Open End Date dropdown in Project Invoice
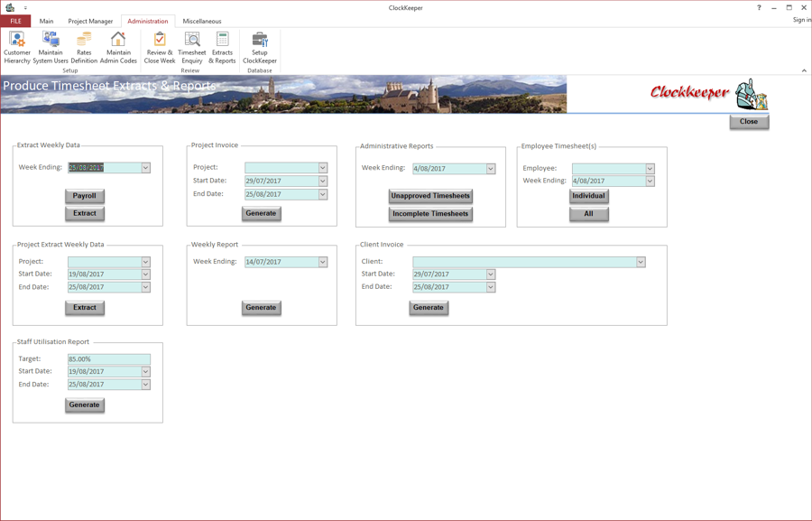This screenshot has height=521, width=812. 323,194
